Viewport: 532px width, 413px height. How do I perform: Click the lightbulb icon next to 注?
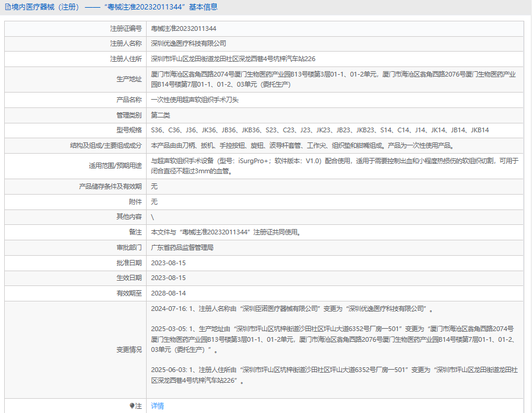click(x=132, y=405)
